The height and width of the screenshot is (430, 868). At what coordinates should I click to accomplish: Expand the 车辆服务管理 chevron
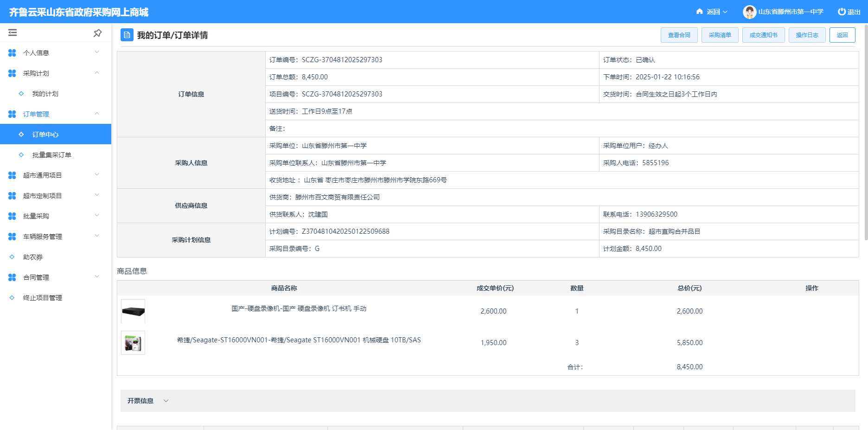97,236
